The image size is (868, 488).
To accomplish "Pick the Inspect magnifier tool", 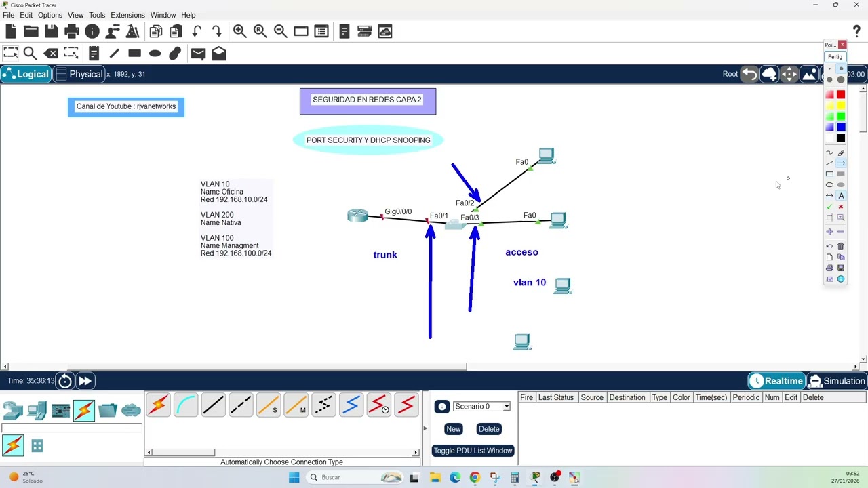I will click(30, 53).
